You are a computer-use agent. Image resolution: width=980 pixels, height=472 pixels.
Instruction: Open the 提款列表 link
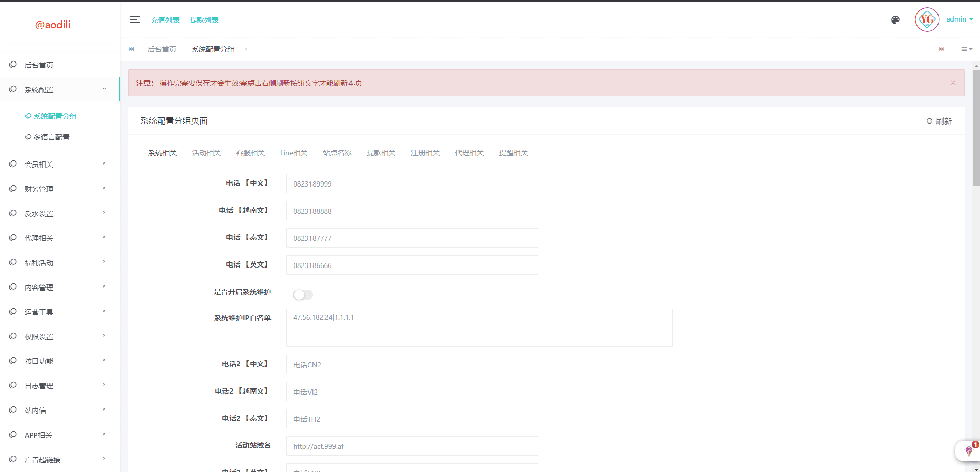coord(204,20)
